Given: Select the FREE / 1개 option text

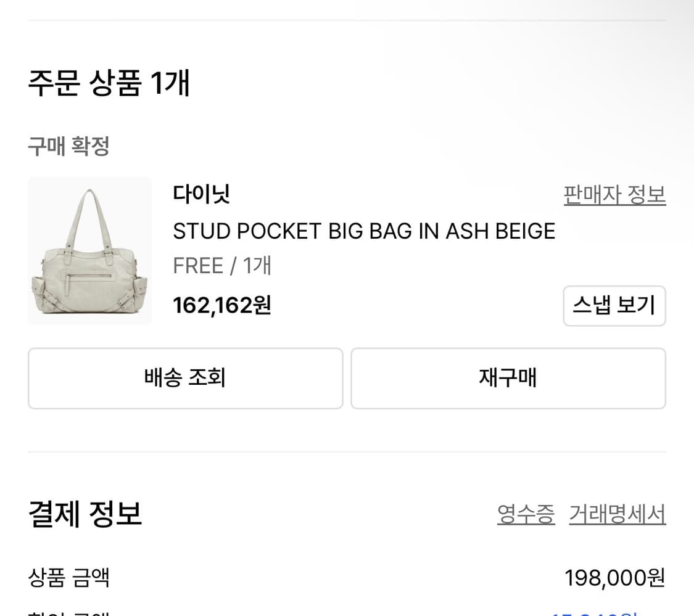Looking at the screenshot, I should click(222, 265).
